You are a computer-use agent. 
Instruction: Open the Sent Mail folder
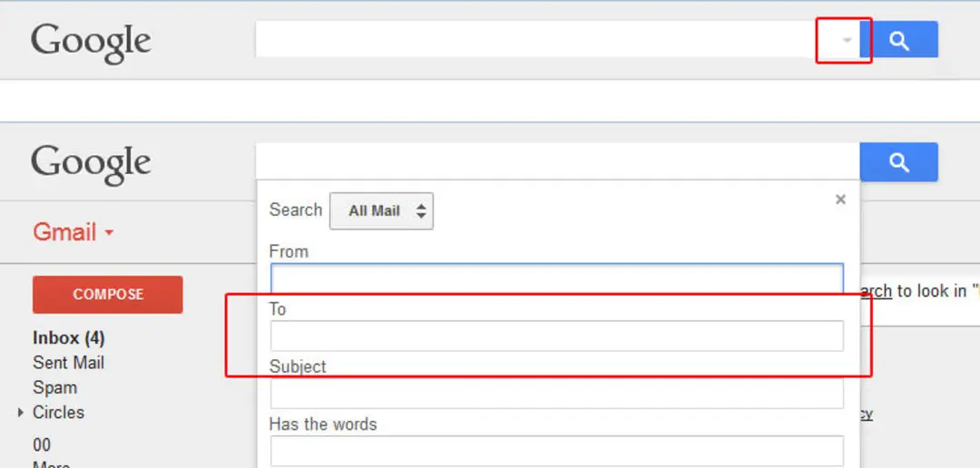tap(69, 363)
